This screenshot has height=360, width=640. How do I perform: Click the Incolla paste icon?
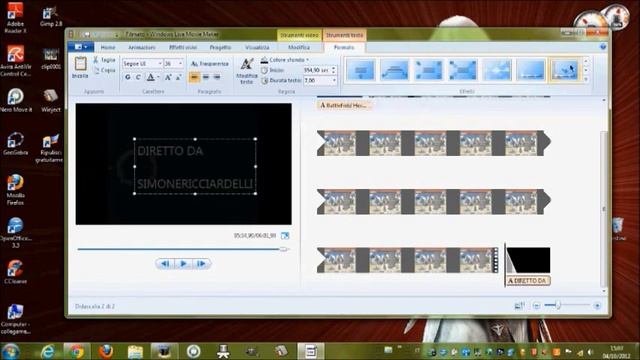click(80, 64)
